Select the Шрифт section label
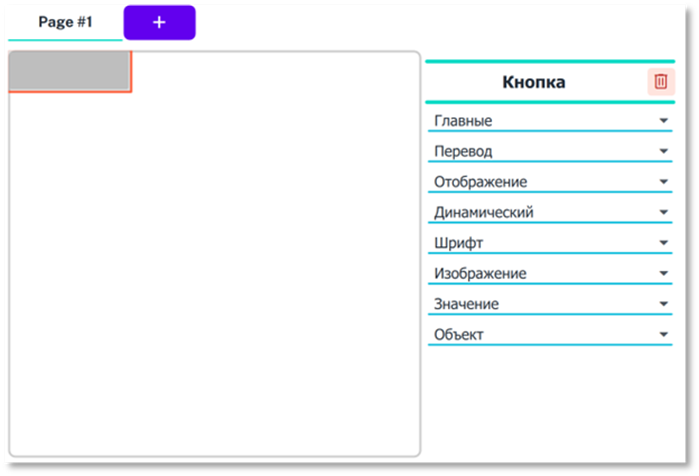Screen dimensions: 699x476 tap(459, 243)
